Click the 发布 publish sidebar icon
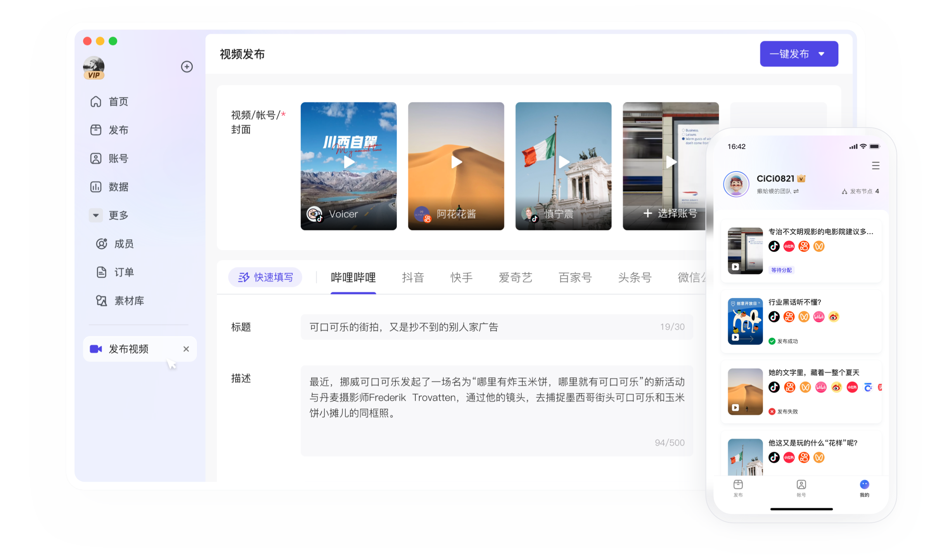This screenshot has height=560, width=931. 96,130
